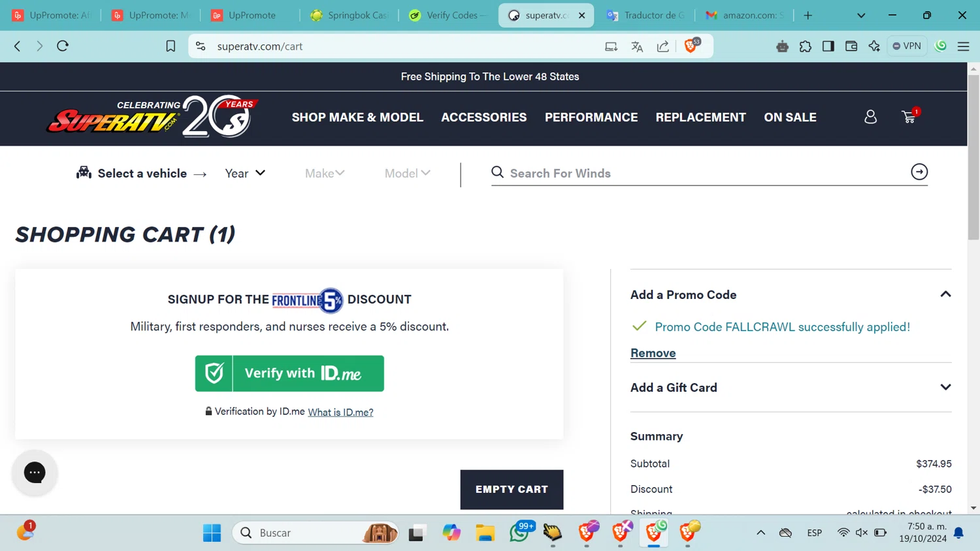The image size is (980, 551).
Task: Click the browser back arrow
Action: point(18,46)
